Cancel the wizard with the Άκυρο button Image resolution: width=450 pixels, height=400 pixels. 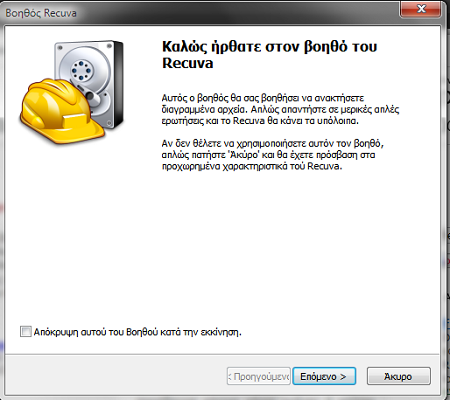pyautogui.click(x=398, y=376)
